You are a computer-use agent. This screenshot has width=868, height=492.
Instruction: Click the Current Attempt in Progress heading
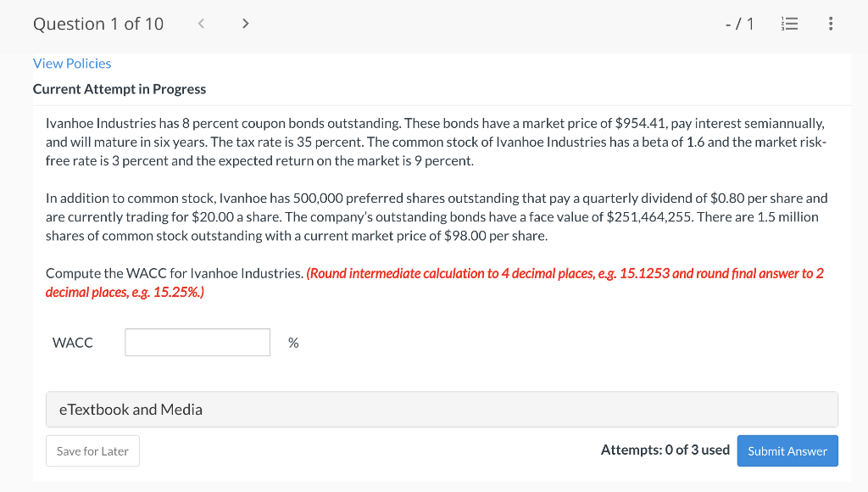pos(120,89)
